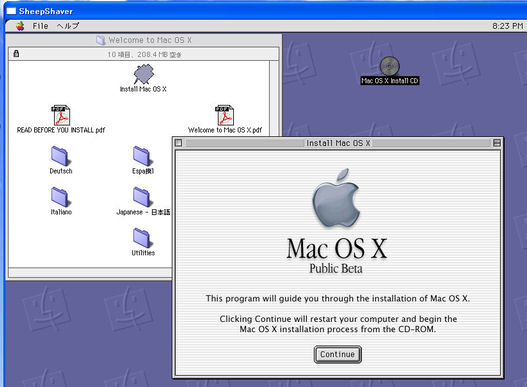Click the Welcome to Mac OS X window title text
The height and width of the screenshot is (387, 527).
[150, 40]
